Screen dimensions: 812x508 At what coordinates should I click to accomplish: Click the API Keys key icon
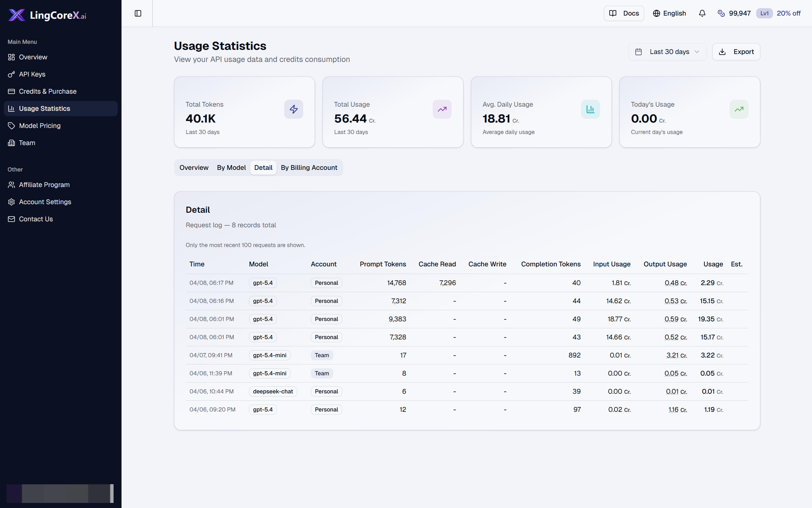coord(11,74)
